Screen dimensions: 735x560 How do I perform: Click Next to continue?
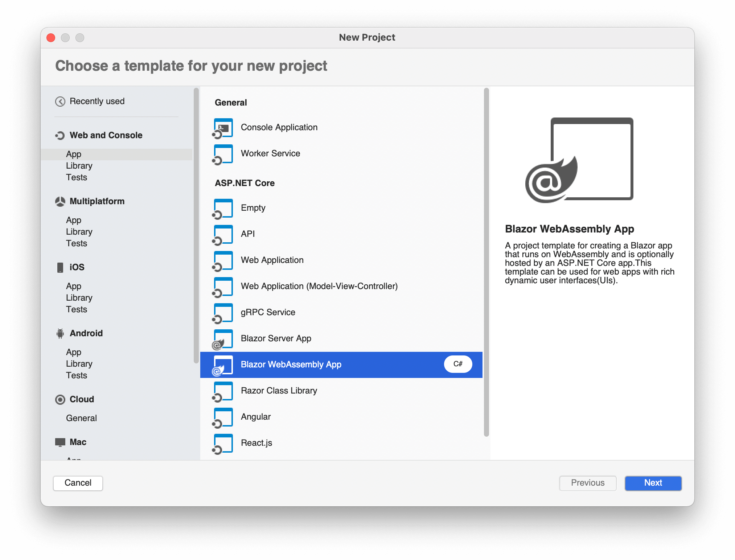[653, 483]
